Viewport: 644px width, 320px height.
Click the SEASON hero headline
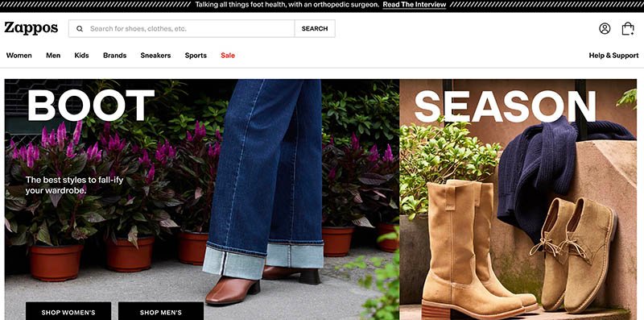(x=505, y=106)
